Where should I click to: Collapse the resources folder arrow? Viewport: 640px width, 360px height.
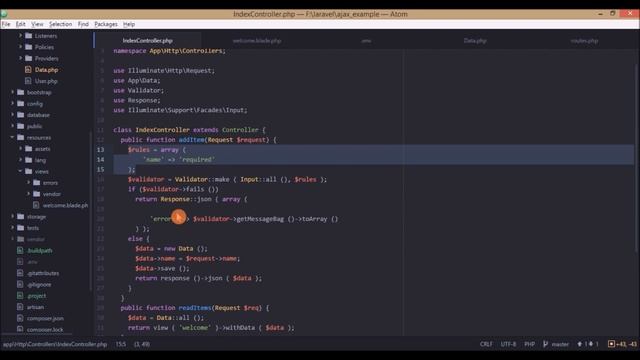13,138
